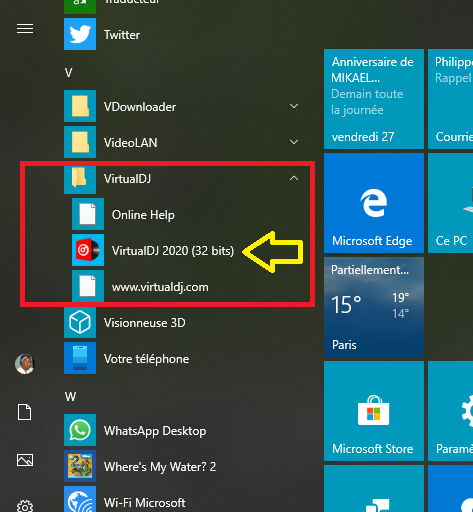Open Pictures from the sidebar icon
Image resolution: width=473 pixels, height=512 pixels.
point(25,460)
